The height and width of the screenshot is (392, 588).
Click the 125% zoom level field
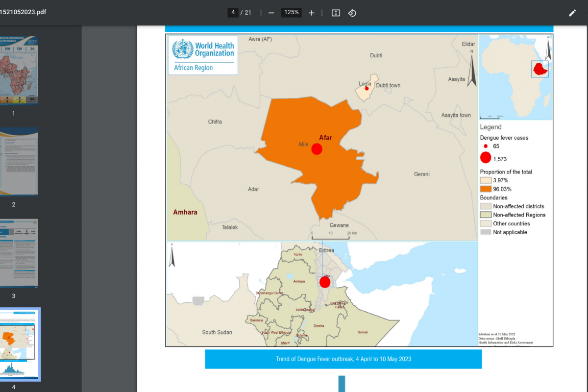point(292,13)
